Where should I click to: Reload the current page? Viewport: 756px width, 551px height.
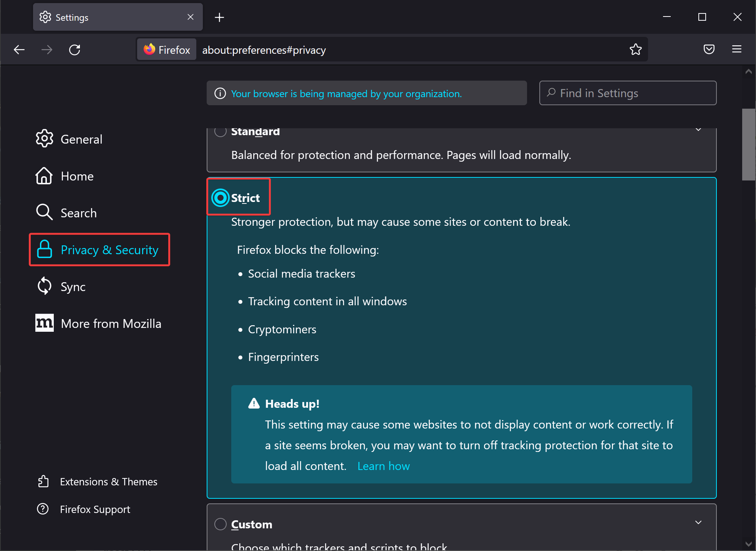point(75,50)
